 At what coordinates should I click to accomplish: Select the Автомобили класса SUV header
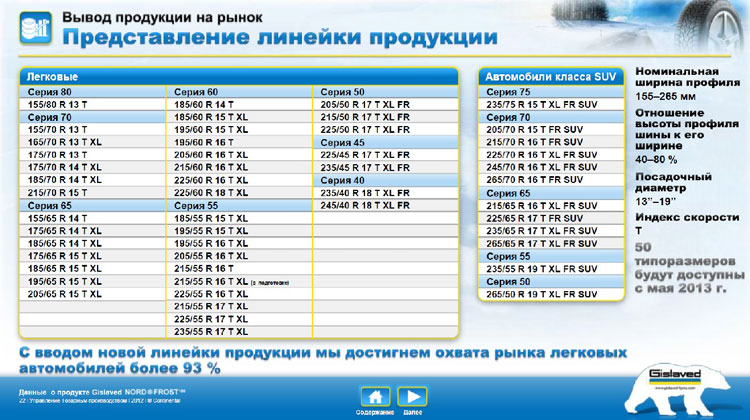(551, 77)
